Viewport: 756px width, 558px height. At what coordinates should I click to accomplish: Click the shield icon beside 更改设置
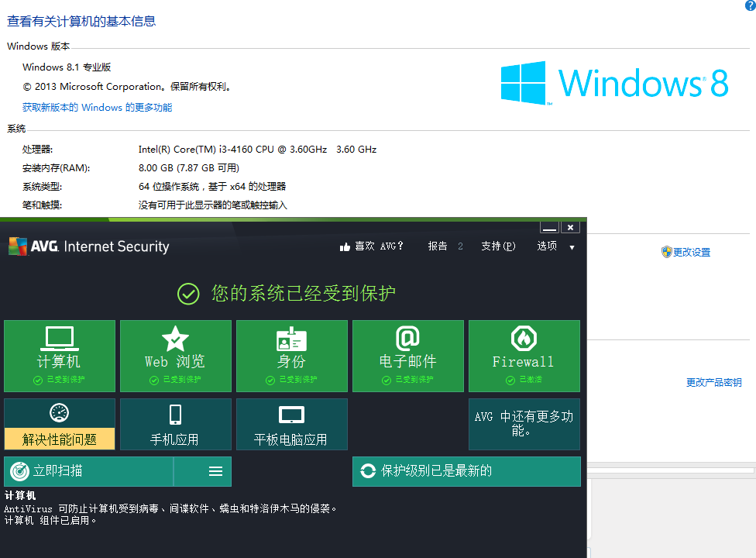[666, 252]
